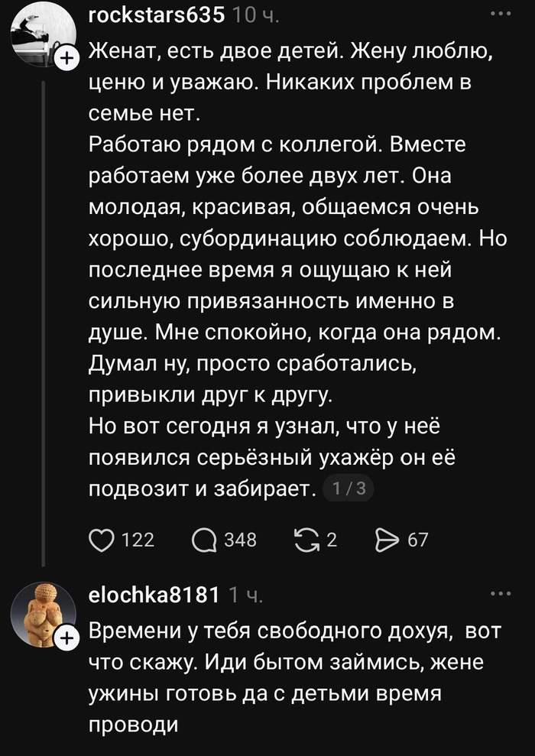Image resolution: width=535 pixels, height=756 pixels.
Task: View the 2 reposts count
Action: pos(332,540)
